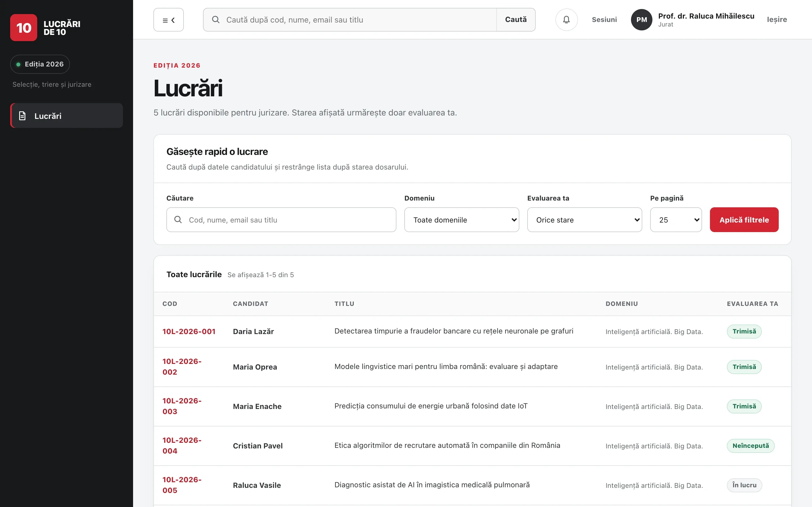Focus the Cod, nume, email sau titlu field

pyautogui.click(x=281, y=220)
